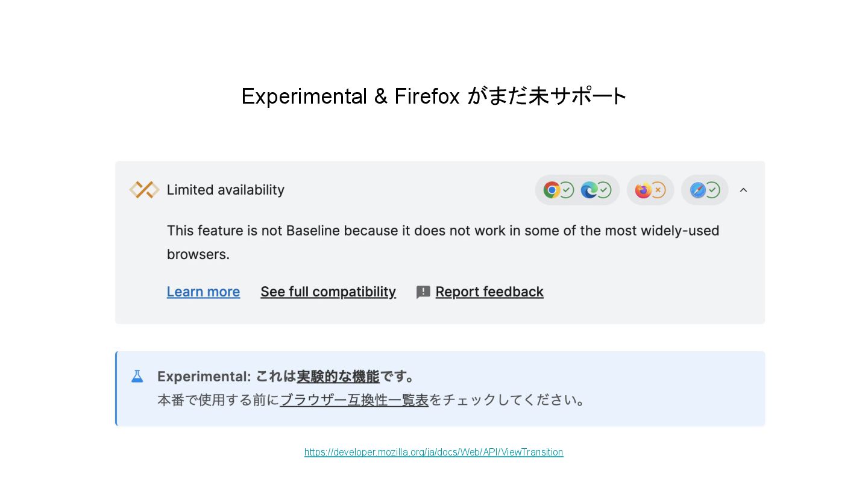Collapse the Limited availability panel chevron
Viewport: 868px width, 488px height.
click(x=743, y=190)
